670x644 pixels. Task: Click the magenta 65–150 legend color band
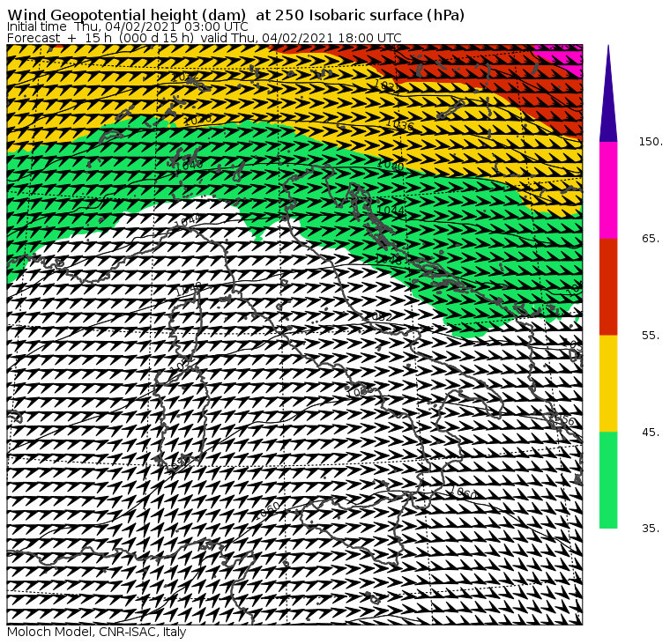point(608,190)
